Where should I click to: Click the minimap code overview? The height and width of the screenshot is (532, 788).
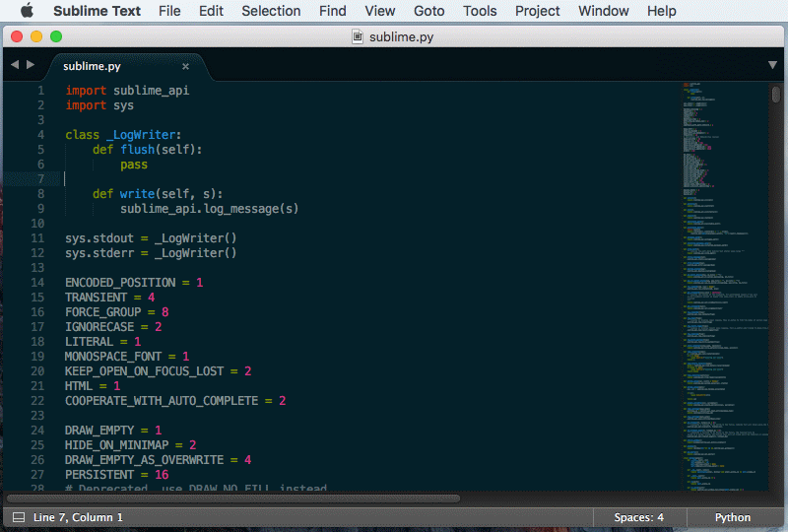coord(725,287)
